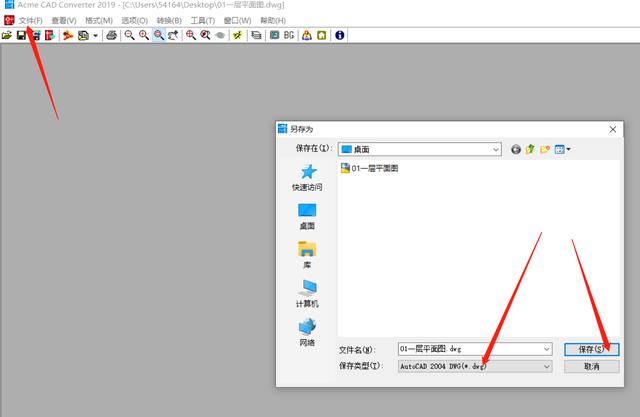
Task: Expand the 保存在 location dropdown
Action: [496, 150]
